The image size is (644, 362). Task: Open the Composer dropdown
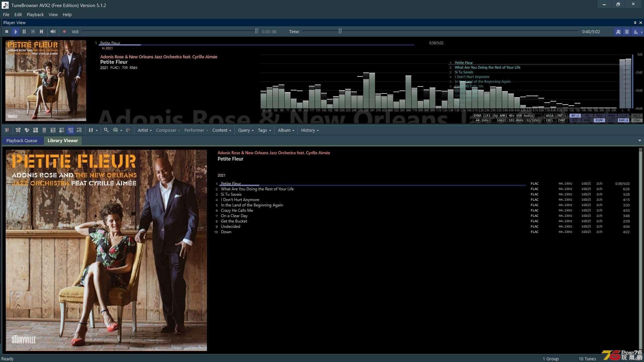point(168,130)
